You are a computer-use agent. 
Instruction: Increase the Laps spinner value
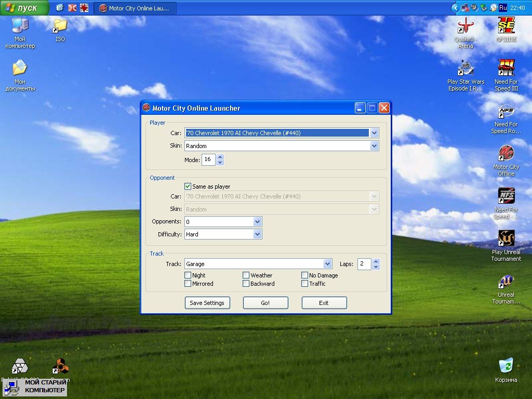pyautogui.click(x=376, y=261)
